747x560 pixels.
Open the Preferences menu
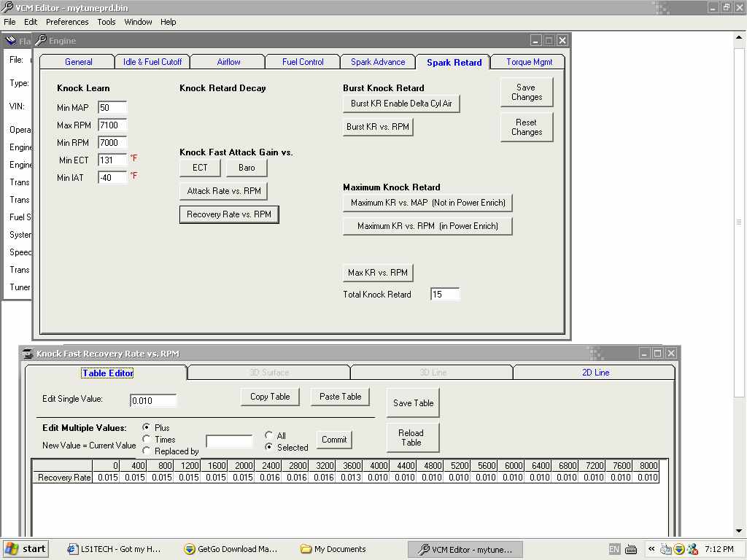pyautogui.click(x=67, y=22)
